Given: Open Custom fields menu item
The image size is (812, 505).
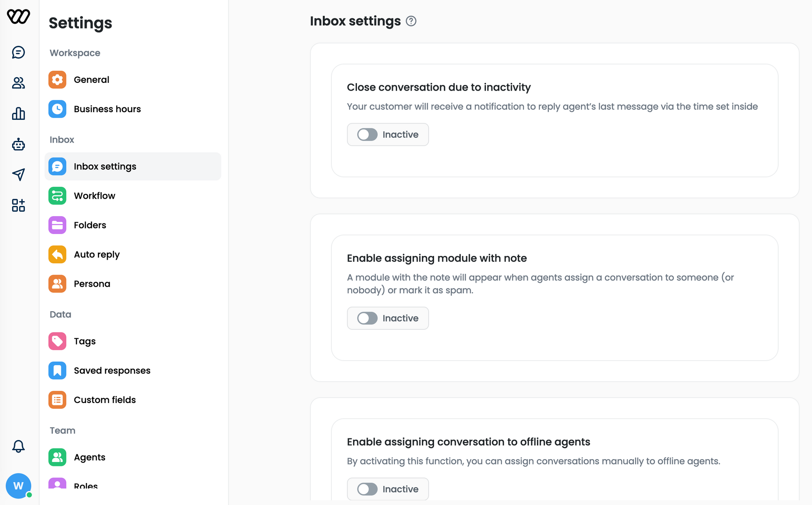Looking at the screenshot, I should [x=133, y=400].
